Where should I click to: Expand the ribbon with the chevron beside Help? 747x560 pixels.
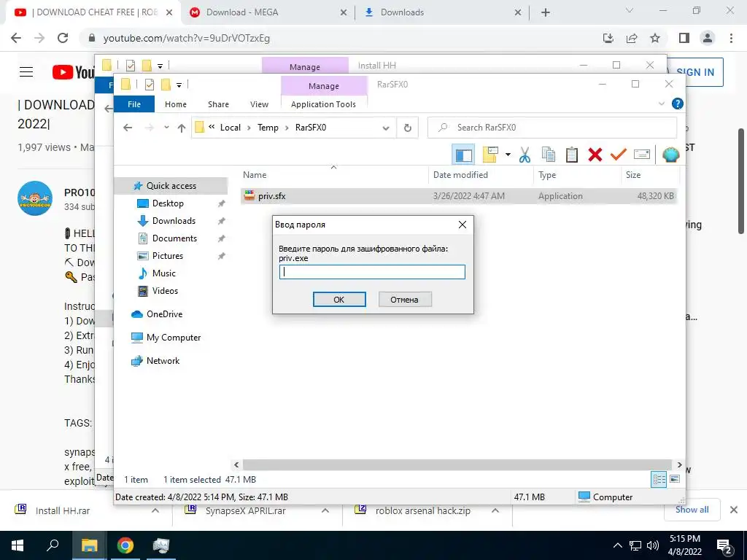[661, 104]
